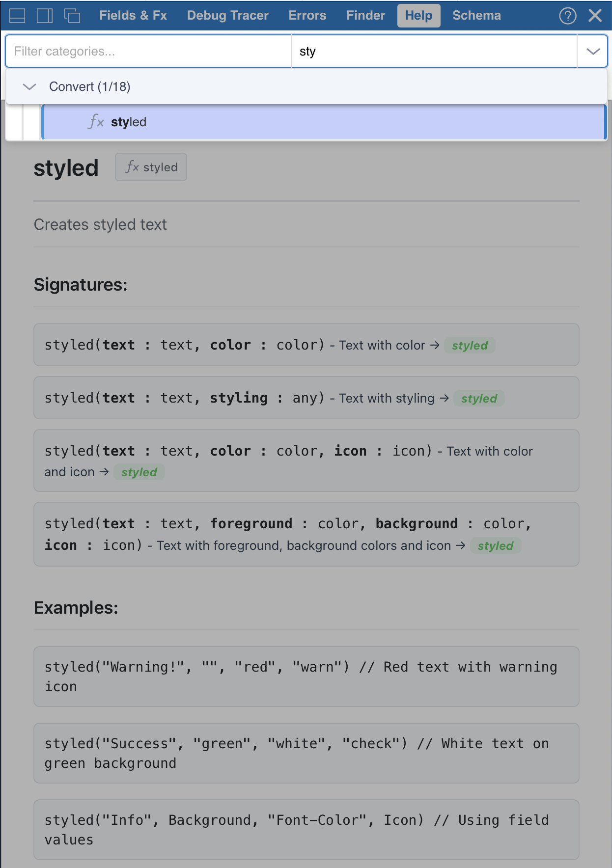
Task: Toggle the search dropdown chevron
Action: click(593, 52)
